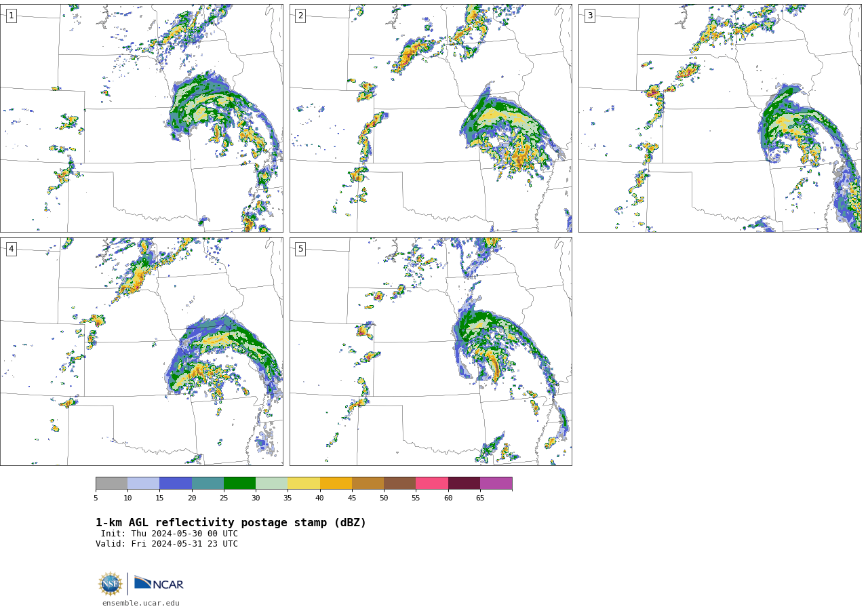Click the blue 15-20 dBZ swatch
The width and height of the screenshot is (868, 611).
[176, 484]
